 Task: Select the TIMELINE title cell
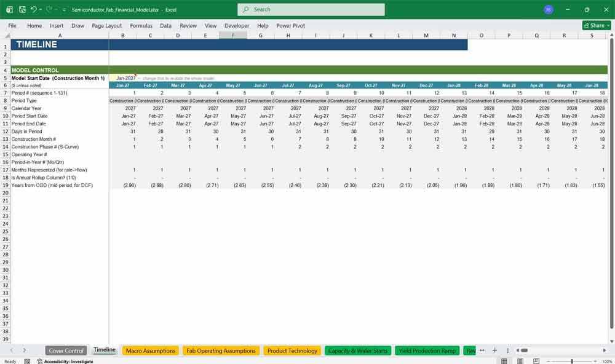click(60, 45)
